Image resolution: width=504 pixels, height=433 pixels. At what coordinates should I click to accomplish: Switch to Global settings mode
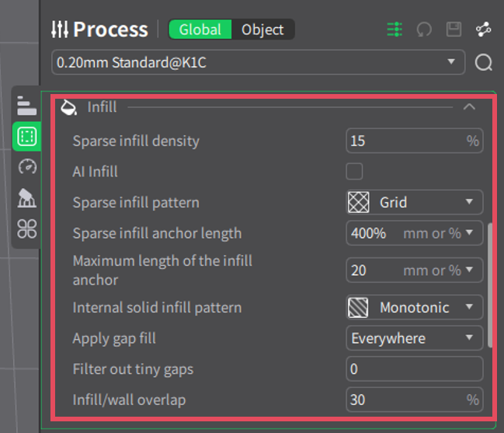200,30
